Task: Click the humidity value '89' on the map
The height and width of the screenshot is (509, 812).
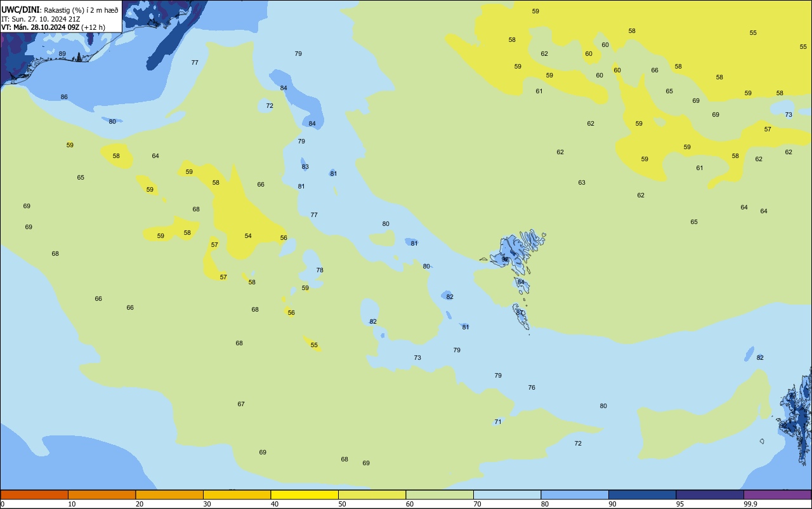Action: 62,53
